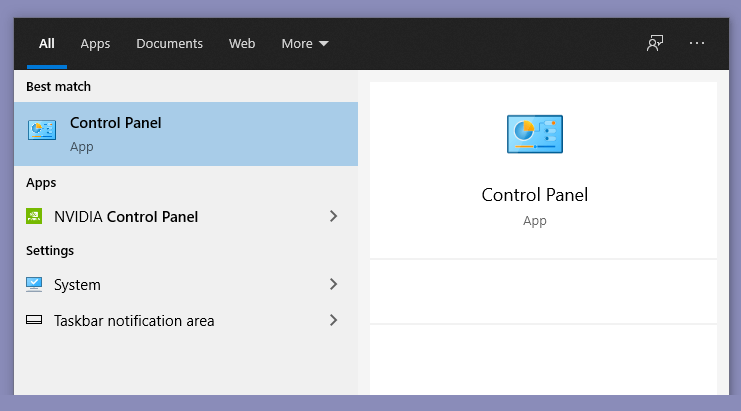Open the three-dot options menu

[697, 43]
